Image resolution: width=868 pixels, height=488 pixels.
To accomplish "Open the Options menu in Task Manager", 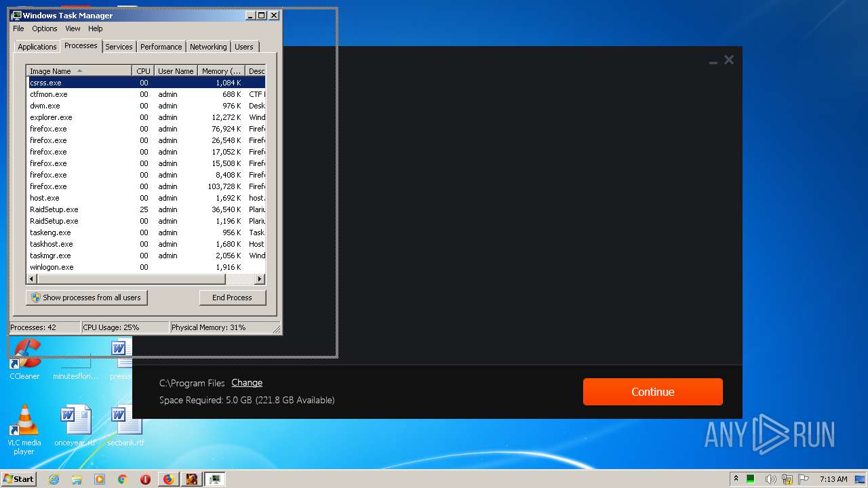I will click(x=45, y=28).
